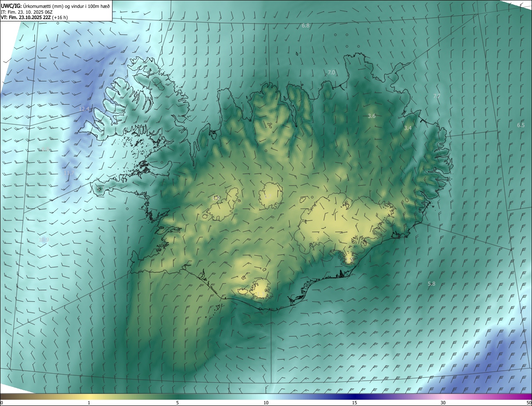This screenshot has width=532, height=406.
Task: Click the colorbar tick label 5
Action: pyautogui.click(x=177, y=403)
